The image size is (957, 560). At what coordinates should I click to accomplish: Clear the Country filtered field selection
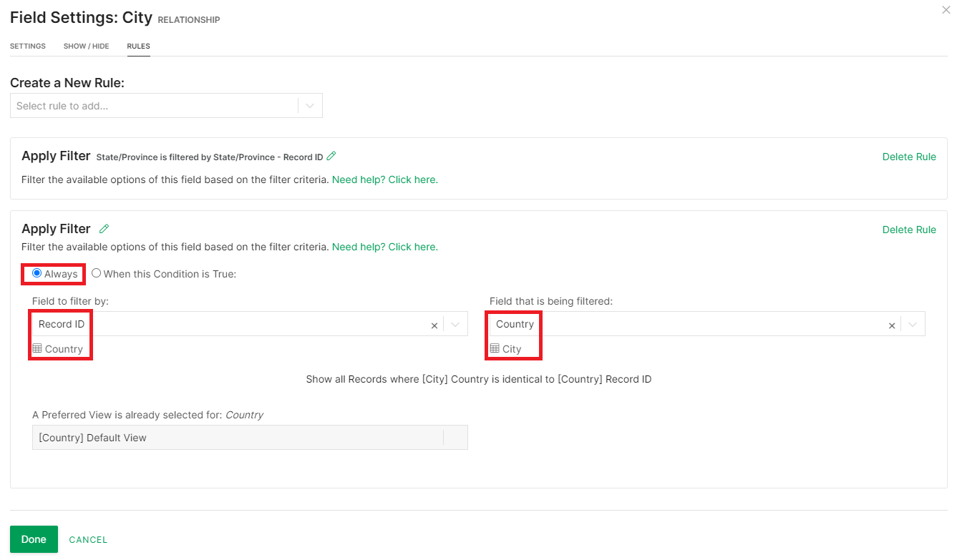pyautogui.click(x=892, y=325)
